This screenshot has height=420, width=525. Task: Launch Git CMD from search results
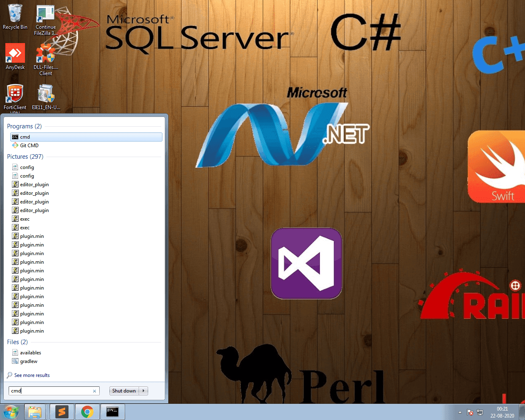click(86, 146)
